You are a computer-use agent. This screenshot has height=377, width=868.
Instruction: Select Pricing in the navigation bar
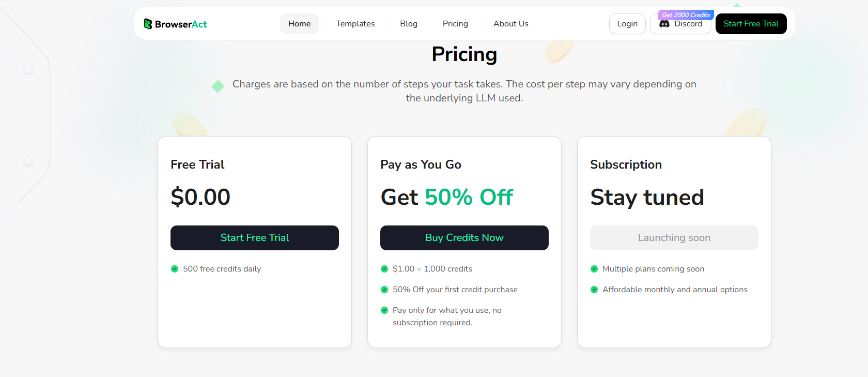point(455,24)
